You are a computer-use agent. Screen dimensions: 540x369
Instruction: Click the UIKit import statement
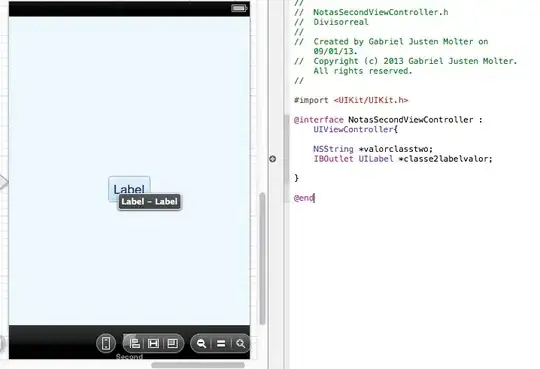click(351, 100)
